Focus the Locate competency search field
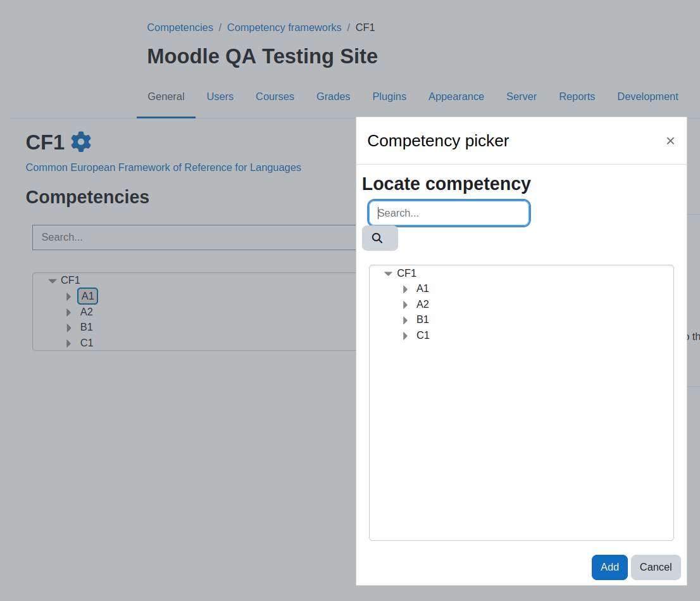700x601 pixels. coord(449,213)
